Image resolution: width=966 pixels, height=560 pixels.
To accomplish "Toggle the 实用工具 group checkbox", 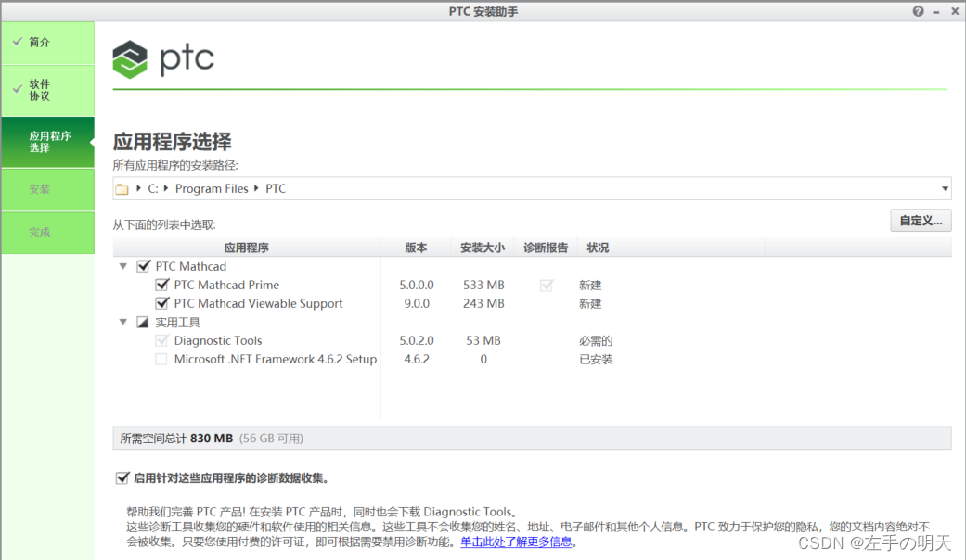I will click(x=143, y=322).
